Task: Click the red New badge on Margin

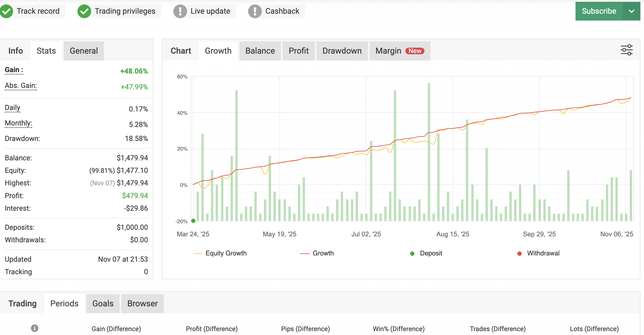Action: [415, 51]
